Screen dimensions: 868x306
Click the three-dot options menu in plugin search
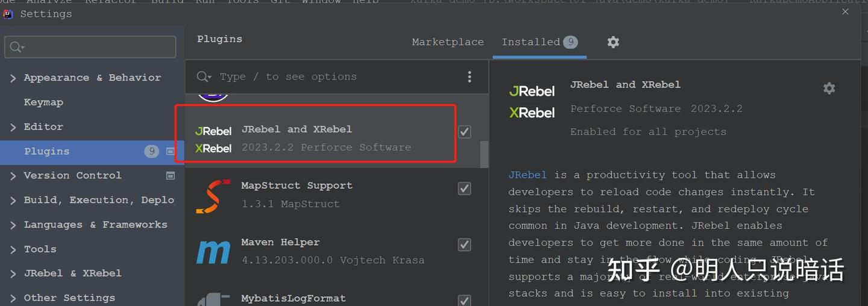(470, 76)
